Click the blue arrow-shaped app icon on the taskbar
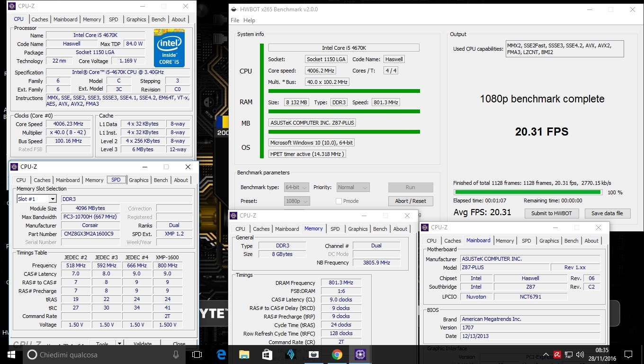 (290, 355)
